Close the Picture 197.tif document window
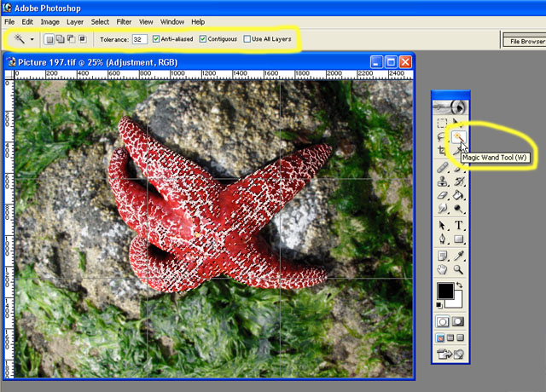 (405, 62)
